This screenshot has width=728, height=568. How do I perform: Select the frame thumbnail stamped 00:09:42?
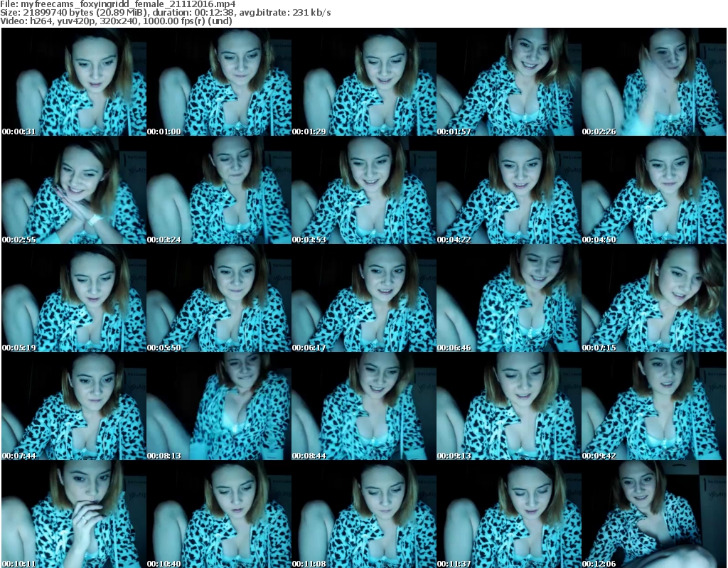(x=654, y=406)
